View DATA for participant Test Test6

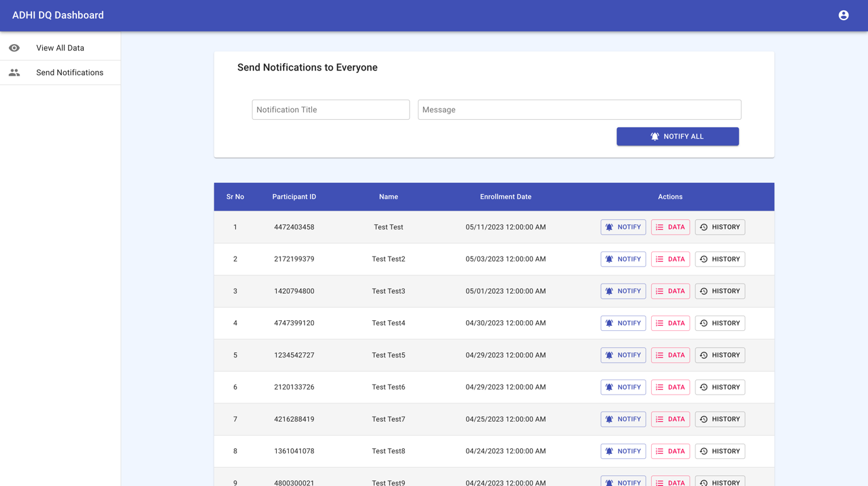[670, 386]
